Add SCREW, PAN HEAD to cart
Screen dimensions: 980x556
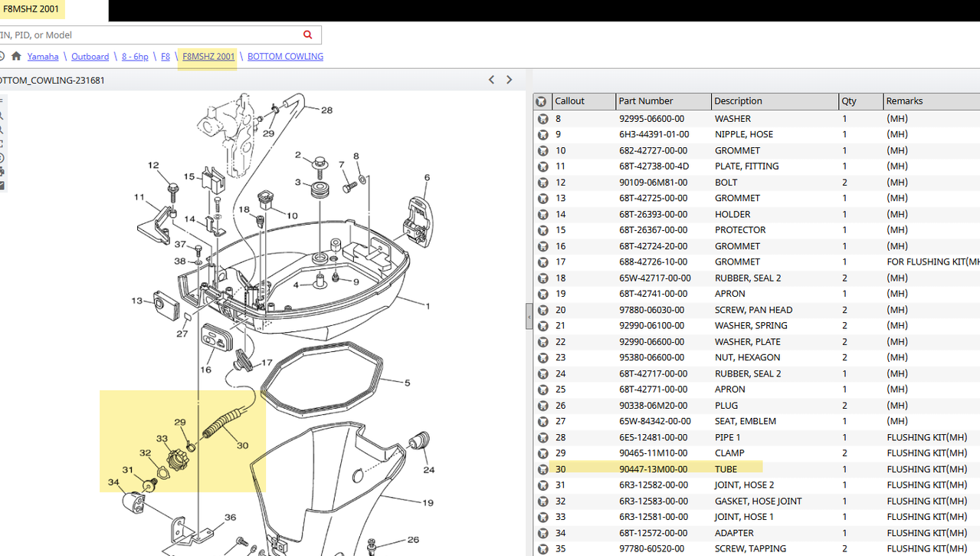(542, 310)
